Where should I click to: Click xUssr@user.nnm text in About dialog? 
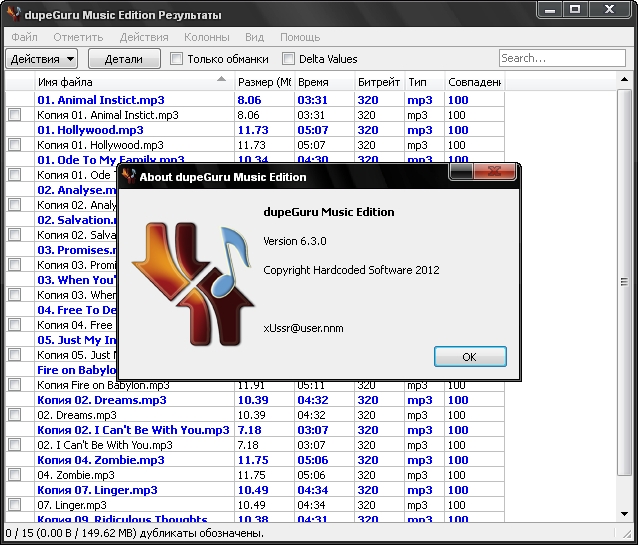(303, 328)
